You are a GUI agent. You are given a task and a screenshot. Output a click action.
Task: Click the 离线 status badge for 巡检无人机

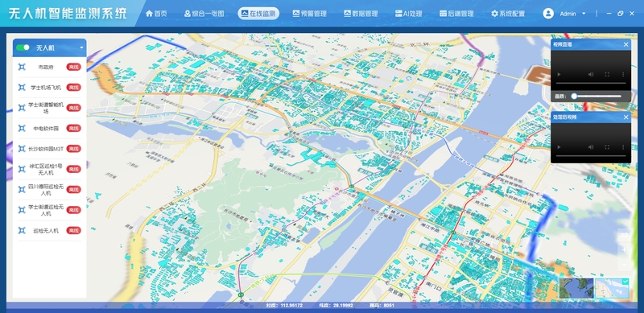(74, 230)
